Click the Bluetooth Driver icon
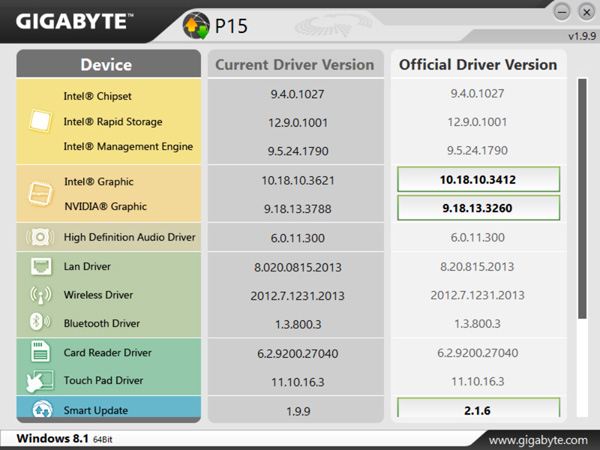Viewport: 600px width, 450px height. tap(40, 322)
